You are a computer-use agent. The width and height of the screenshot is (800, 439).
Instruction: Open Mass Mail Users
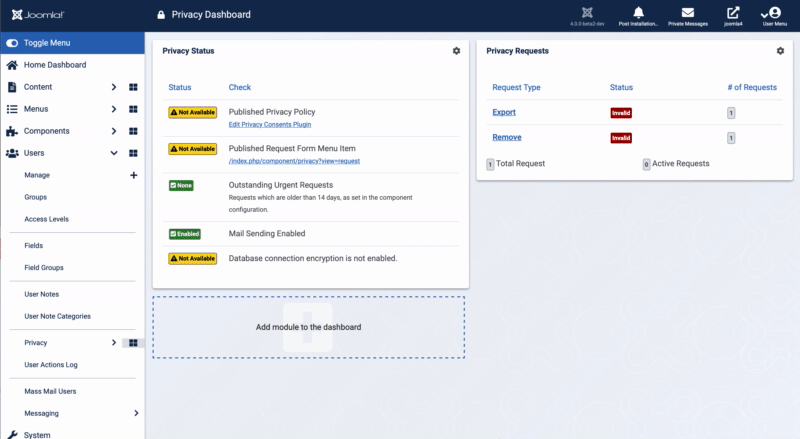tap(50, 391)
